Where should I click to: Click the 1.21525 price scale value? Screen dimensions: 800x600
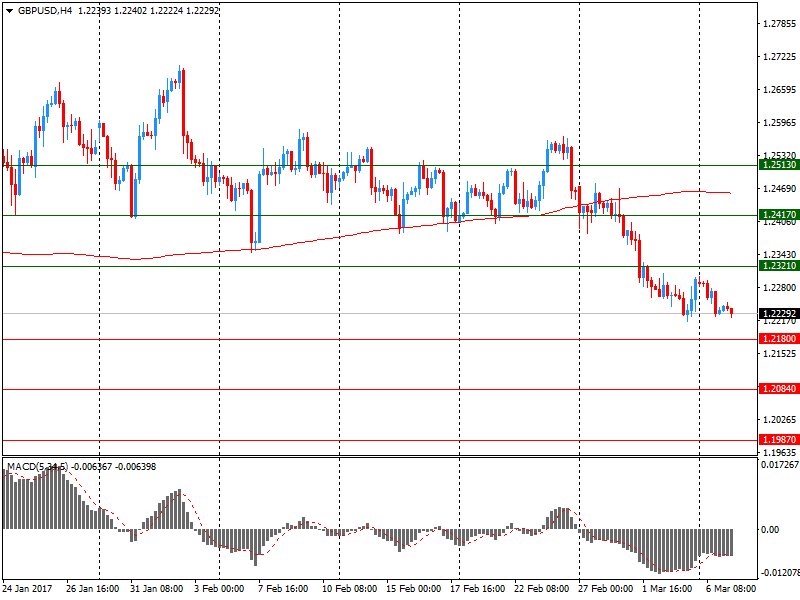[x=779, y=353]
